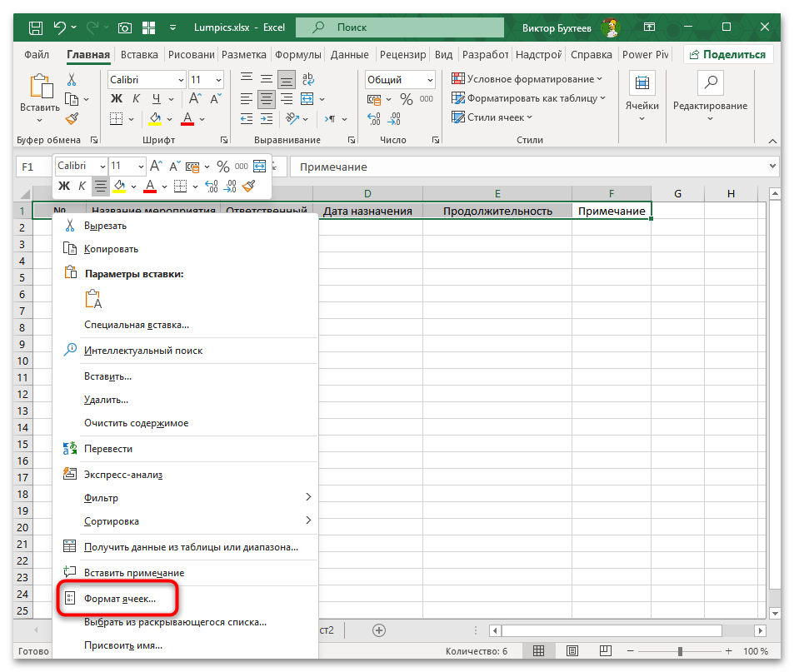Click mini toolbar Merge and Center icon
The image size is (794, 672).
(259, 166)
